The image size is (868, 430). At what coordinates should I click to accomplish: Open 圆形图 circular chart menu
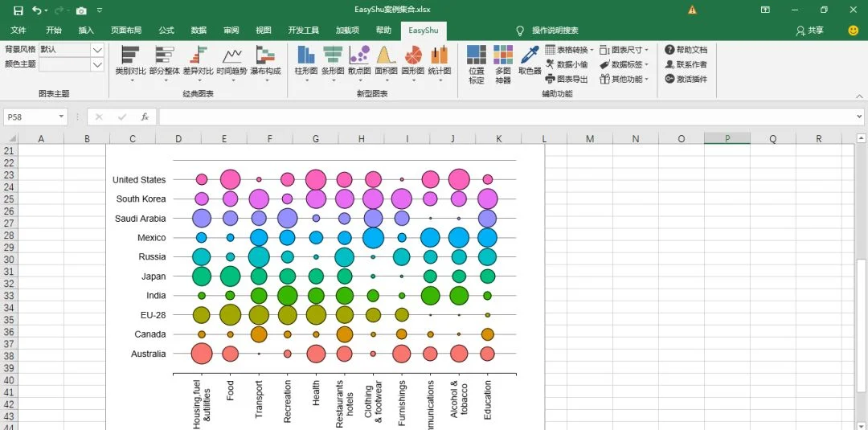pos(412,64)
